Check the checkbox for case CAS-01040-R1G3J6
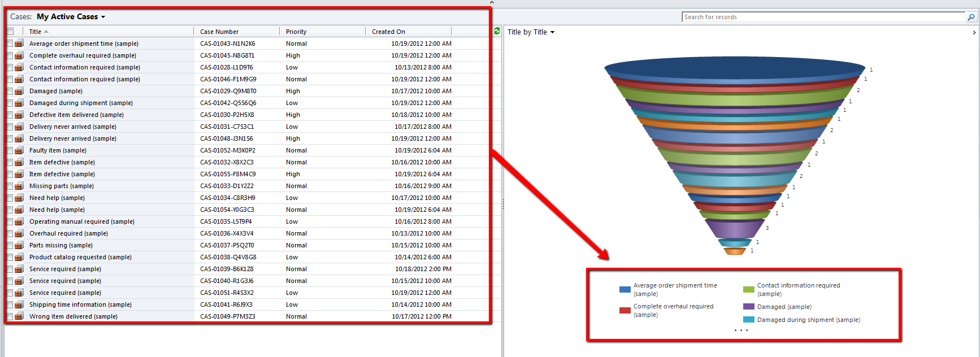 (10, 281)
